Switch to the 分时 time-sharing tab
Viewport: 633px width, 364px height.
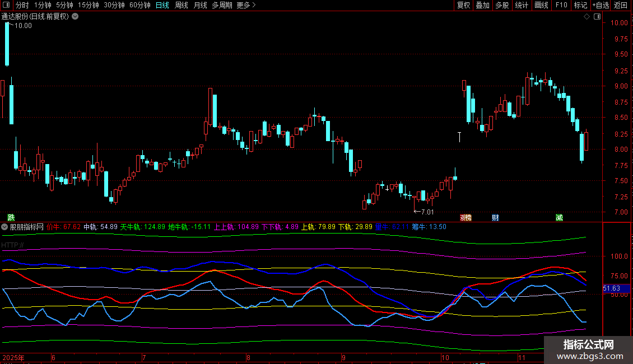point(22,5)
